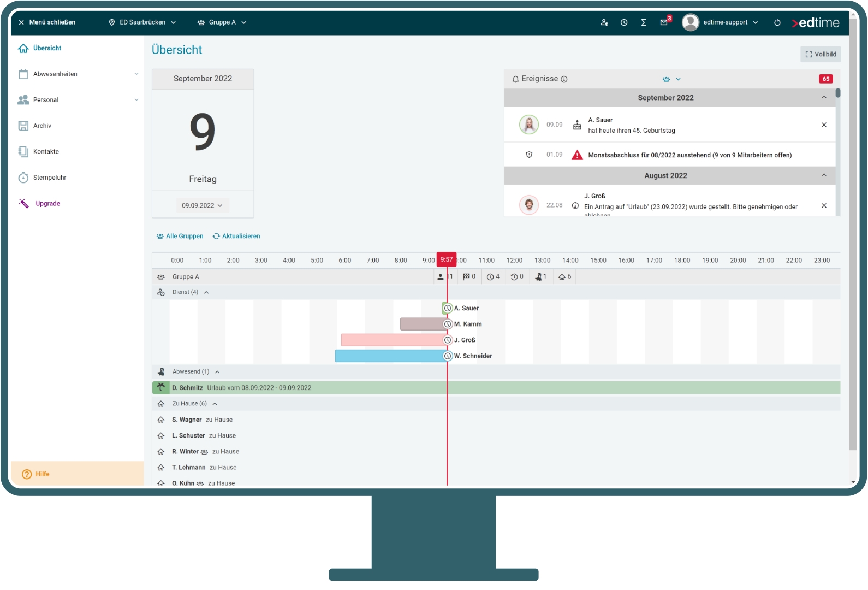Open the sigma totals icon in top bar

[x=644, y=22]
